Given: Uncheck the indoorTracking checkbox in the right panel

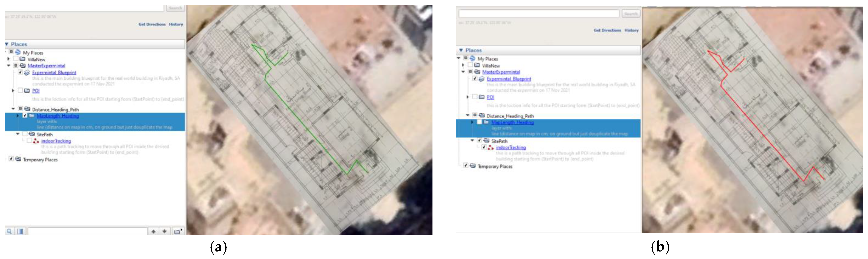Looking at the screenshot, I should point(484,147).
